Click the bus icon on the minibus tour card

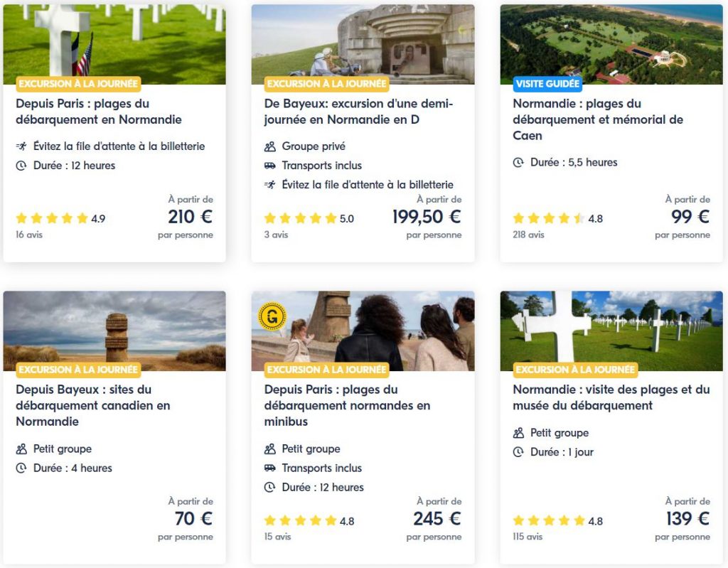[x=270, y=468]
